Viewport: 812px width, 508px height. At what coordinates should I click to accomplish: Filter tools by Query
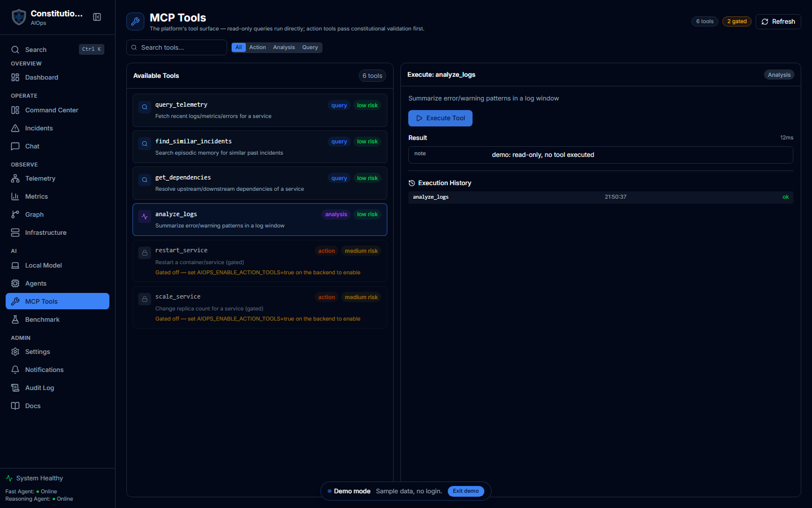point(310,47)
